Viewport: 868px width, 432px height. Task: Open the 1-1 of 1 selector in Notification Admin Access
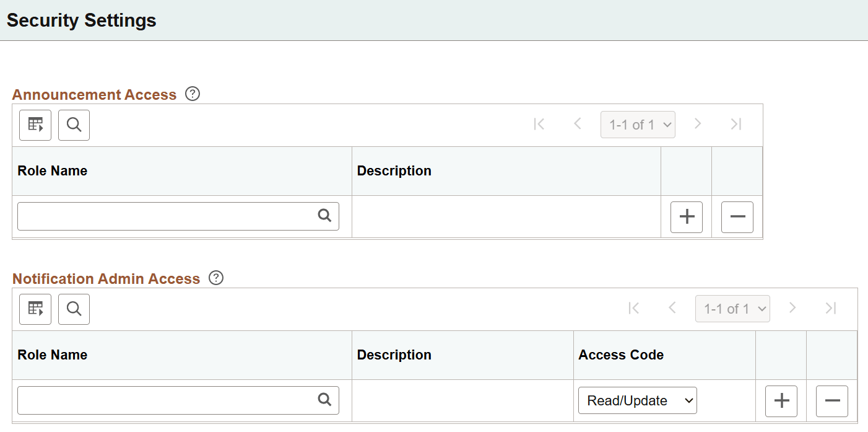[732, 308]
